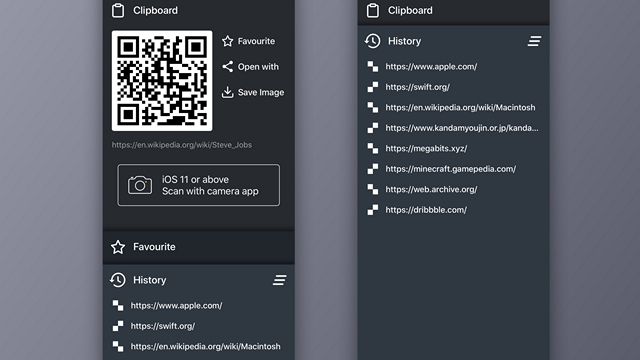This screenshot has width=640, height=360.
Task: Tap the Favourite label beside the QR code
Action: (x=256, y=41)
